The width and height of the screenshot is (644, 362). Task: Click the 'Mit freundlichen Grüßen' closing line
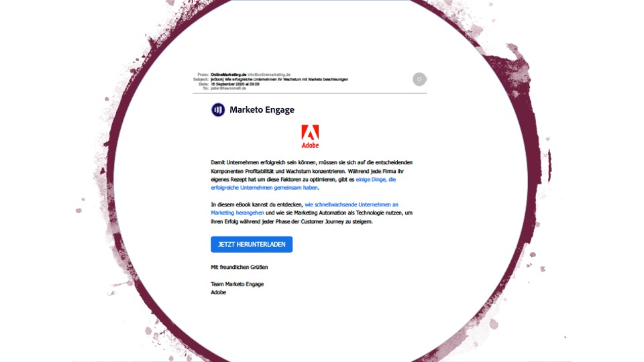tap(239, 267)
